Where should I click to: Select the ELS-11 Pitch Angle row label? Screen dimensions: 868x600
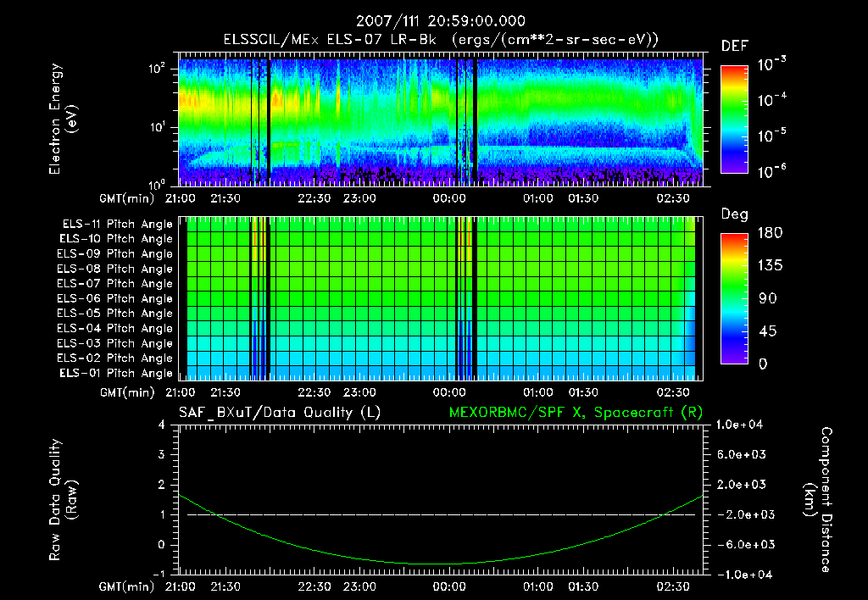(x=117, y=225)
